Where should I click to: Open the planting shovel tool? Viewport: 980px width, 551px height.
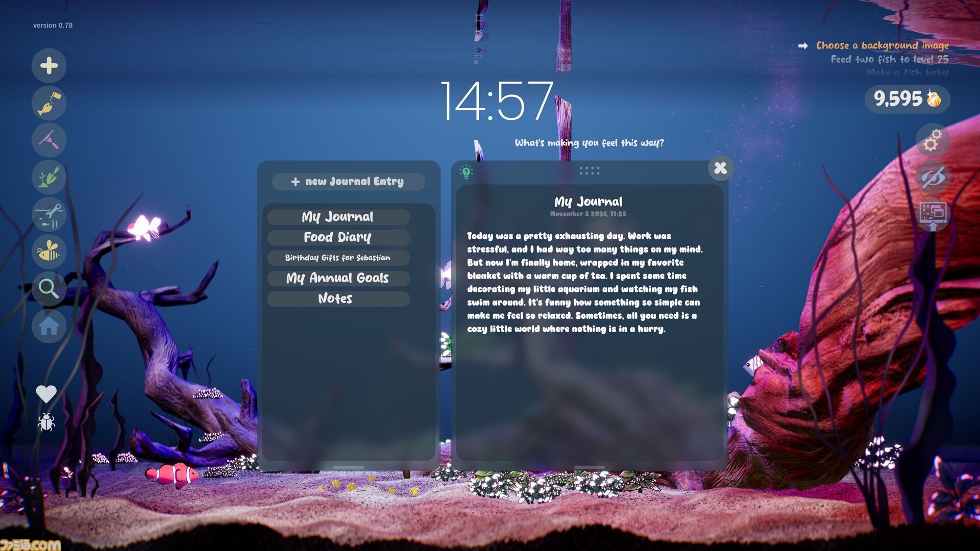[49, 177]
